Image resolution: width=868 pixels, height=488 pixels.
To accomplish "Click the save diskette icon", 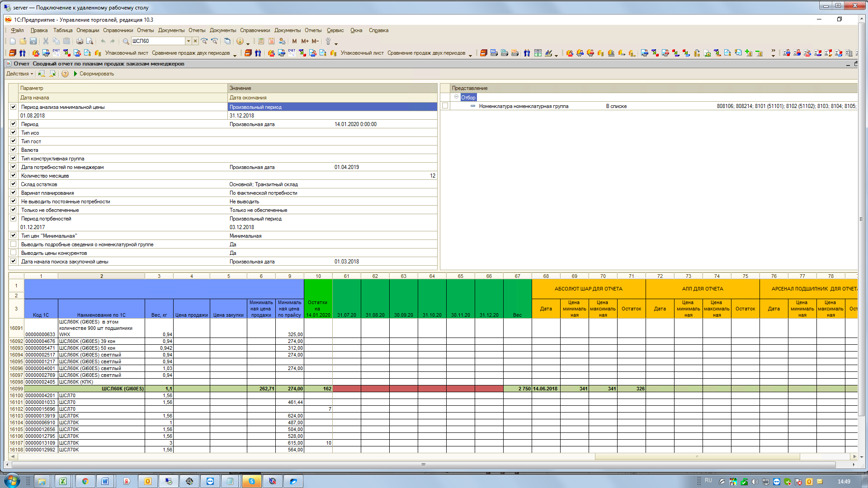I will (x=33, y=41).
